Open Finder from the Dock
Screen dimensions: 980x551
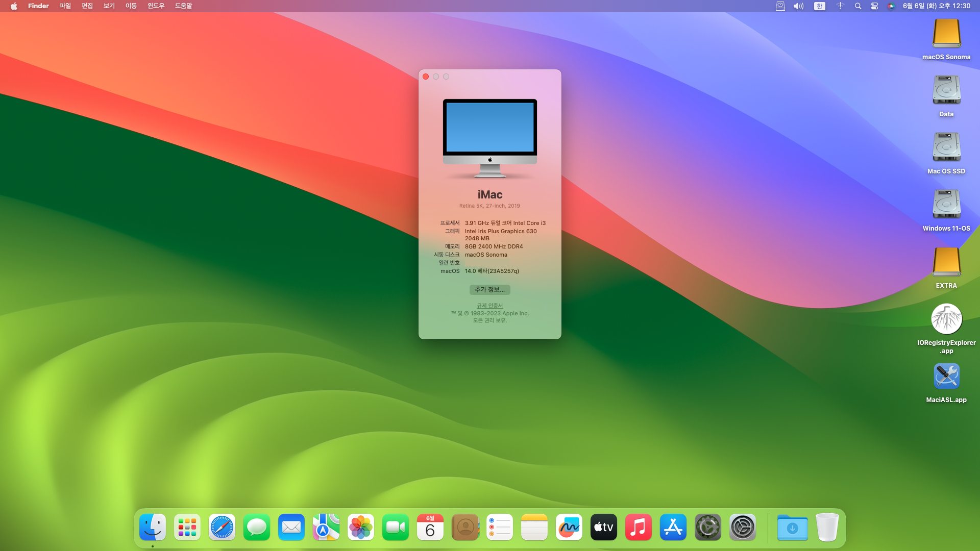point(153,527)
